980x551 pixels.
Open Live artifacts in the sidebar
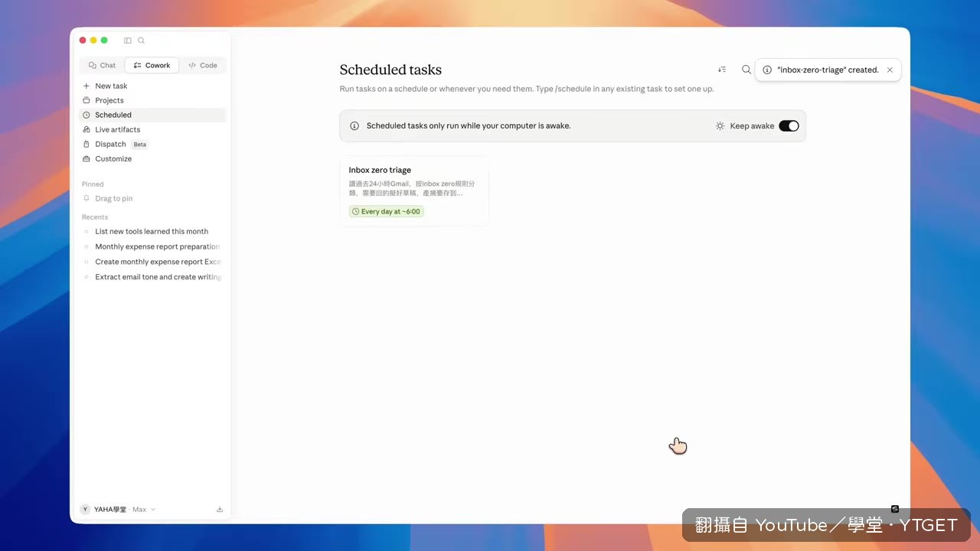[x=152, y=129]
